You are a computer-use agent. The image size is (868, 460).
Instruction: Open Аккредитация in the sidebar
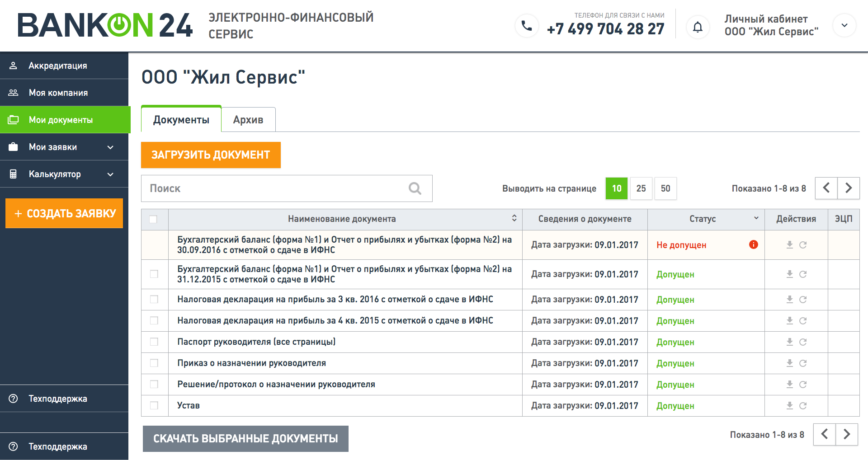pos(58,66)
